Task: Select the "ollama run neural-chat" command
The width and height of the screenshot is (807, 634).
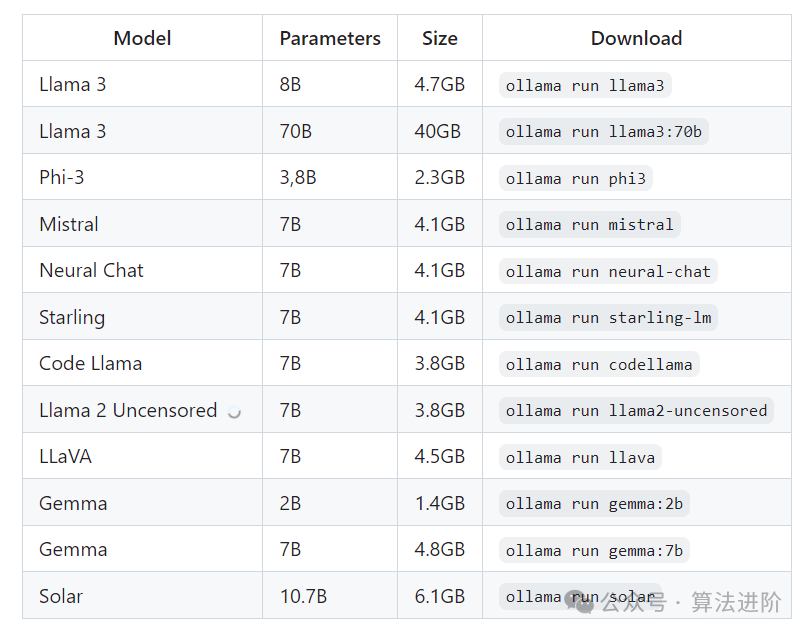Action: coord(608,271)
